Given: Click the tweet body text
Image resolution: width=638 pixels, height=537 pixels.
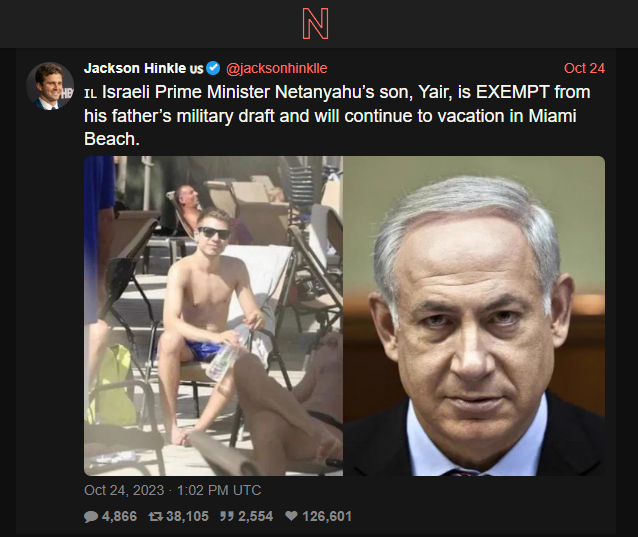Looking at the screenshot, I should coord(337,116).
